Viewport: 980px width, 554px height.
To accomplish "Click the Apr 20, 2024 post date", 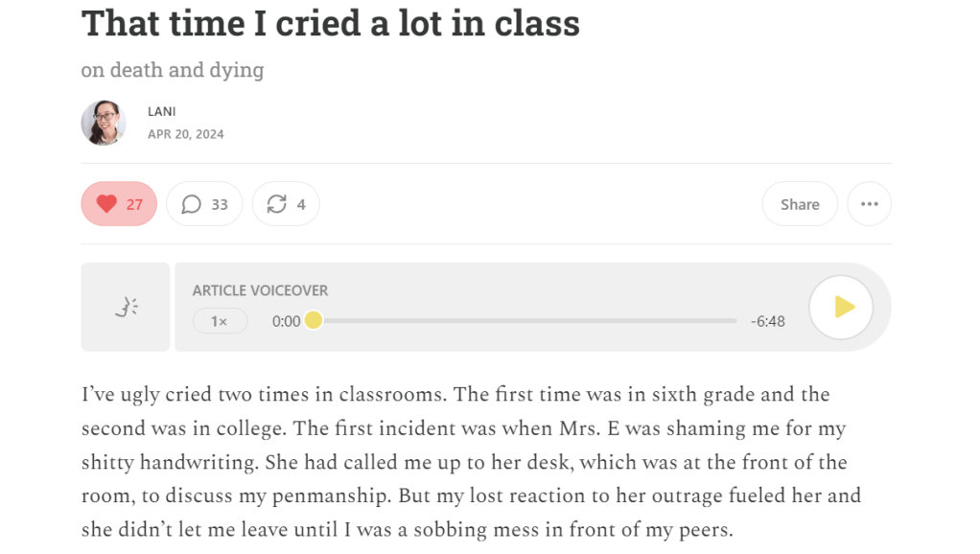I will (x=185, y=134).
